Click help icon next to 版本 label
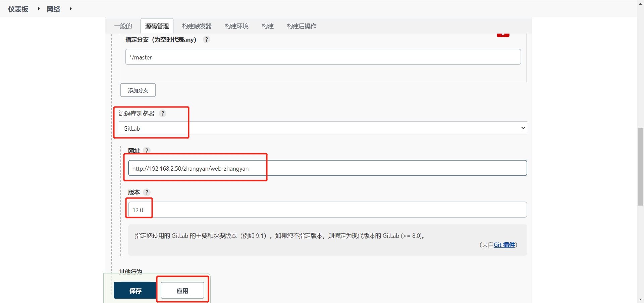The image size is (644, 303). point(147,192)
